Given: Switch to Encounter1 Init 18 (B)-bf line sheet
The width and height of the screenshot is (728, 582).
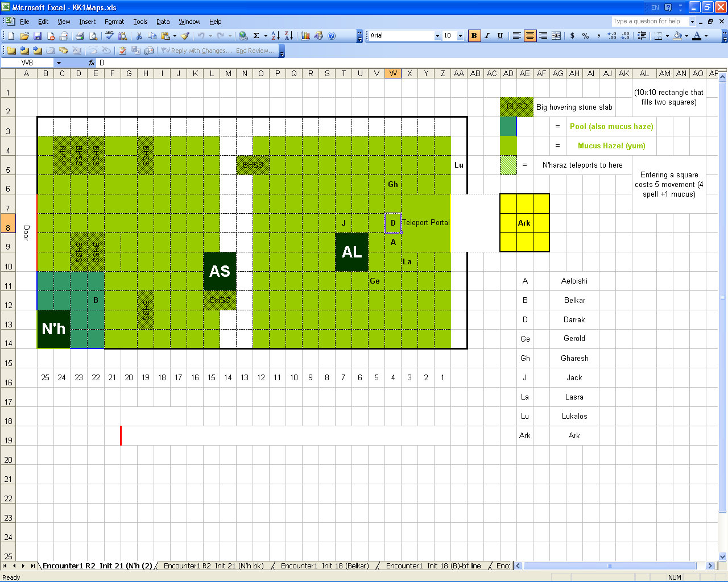Looking at the screenshot, I should point(433,566).
